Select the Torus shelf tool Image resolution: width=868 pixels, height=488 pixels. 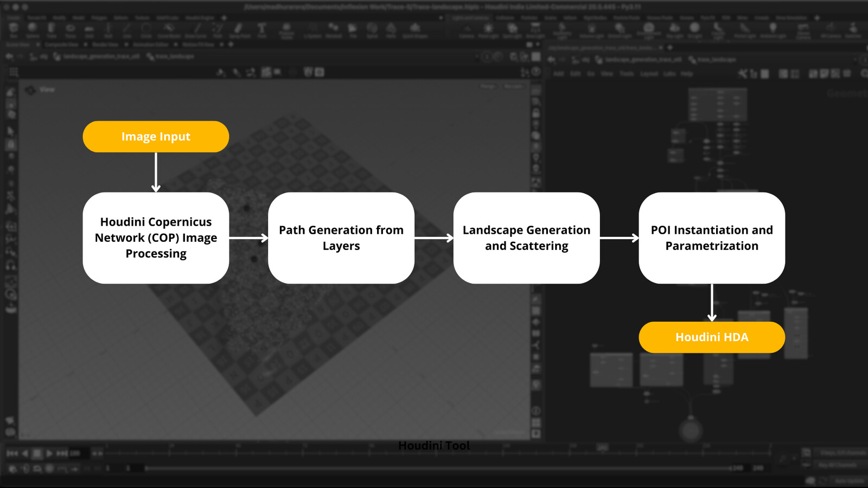click(x=71, y=30)
